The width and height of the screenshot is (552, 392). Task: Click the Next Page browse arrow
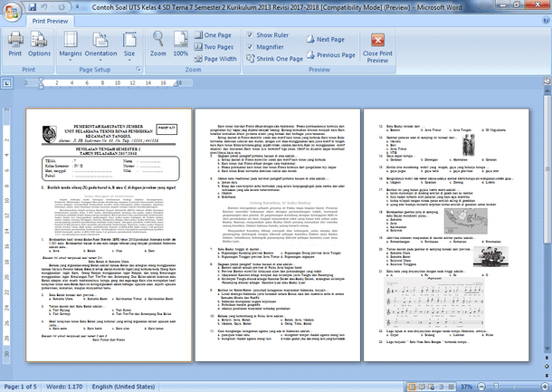tap(547, 375)
